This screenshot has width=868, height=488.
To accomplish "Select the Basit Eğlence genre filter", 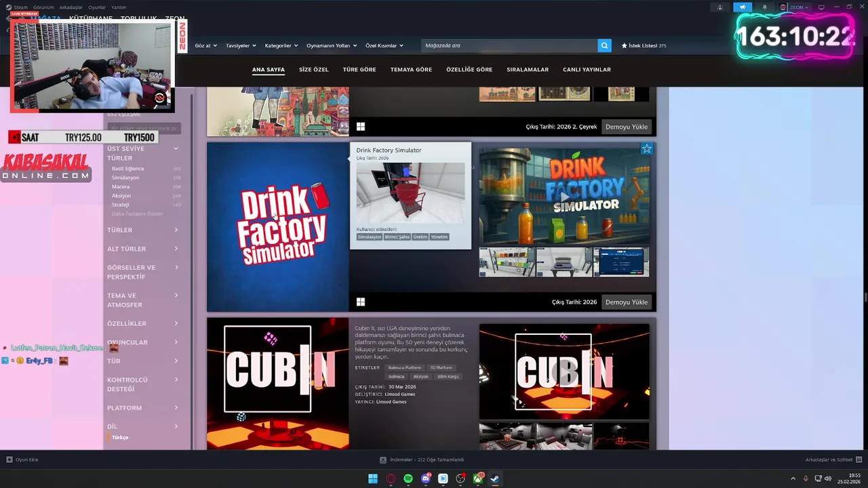I will pyautogui.click(x=128, y=168).
